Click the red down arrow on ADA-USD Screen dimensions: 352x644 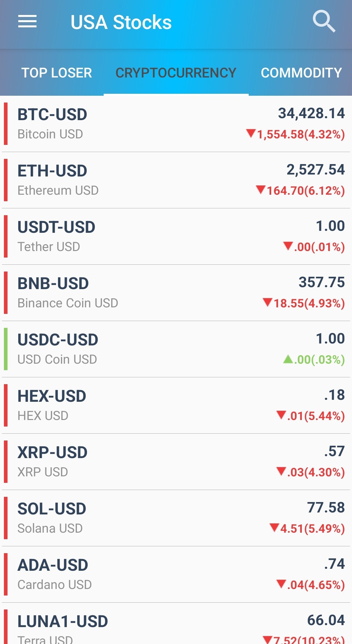point(281,584)
